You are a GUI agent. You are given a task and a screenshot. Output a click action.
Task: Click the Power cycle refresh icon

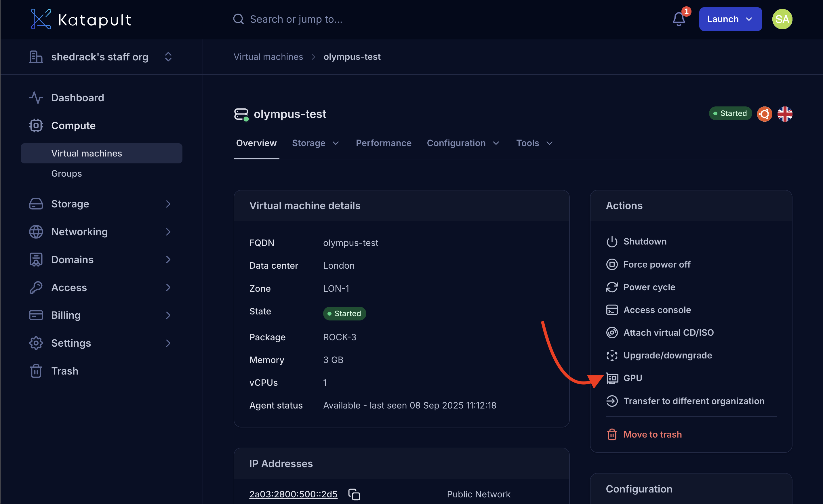(611, 287)
